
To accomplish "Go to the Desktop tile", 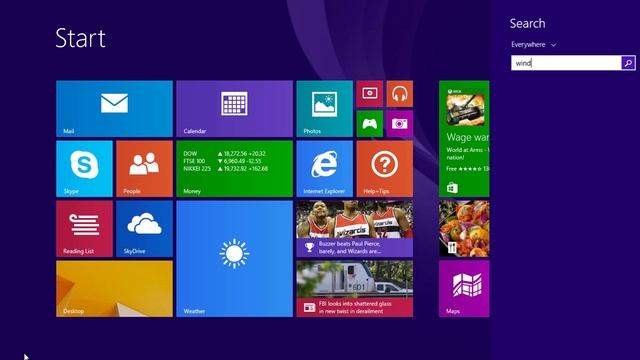I will point(114,289).
